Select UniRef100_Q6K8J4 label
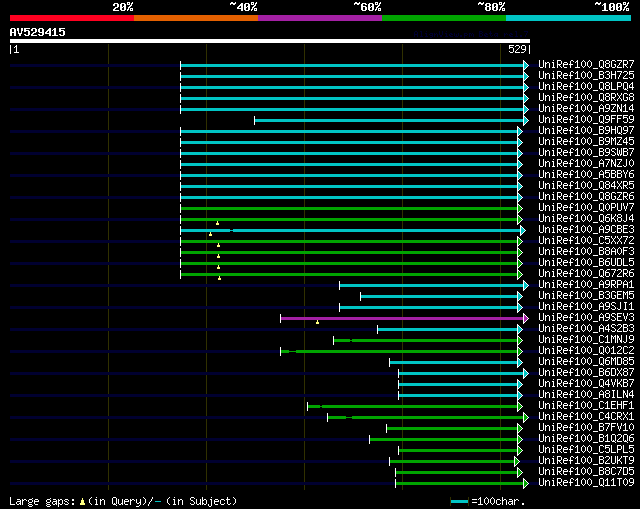 coord(586,219)
